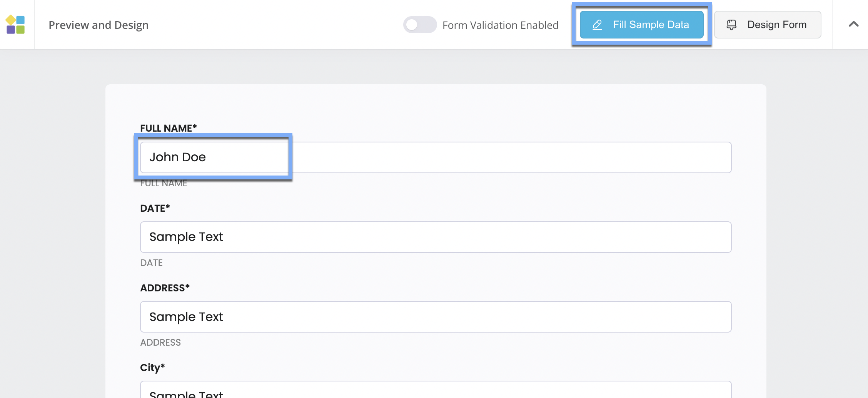
Task: Click the paintbrush icon in Design Form
Action: 731,24
